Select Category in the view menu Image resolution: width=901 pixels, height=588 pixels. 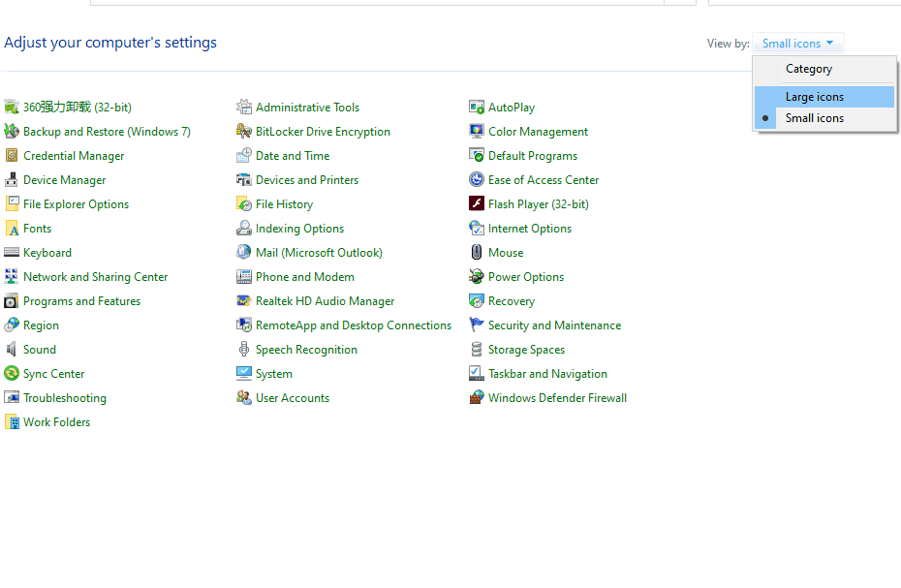click(808, 69)
